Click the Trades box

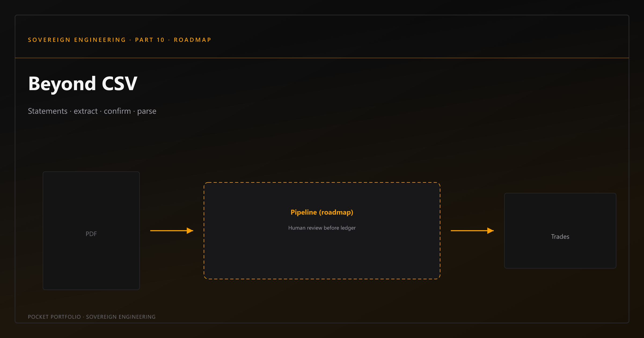560,231
